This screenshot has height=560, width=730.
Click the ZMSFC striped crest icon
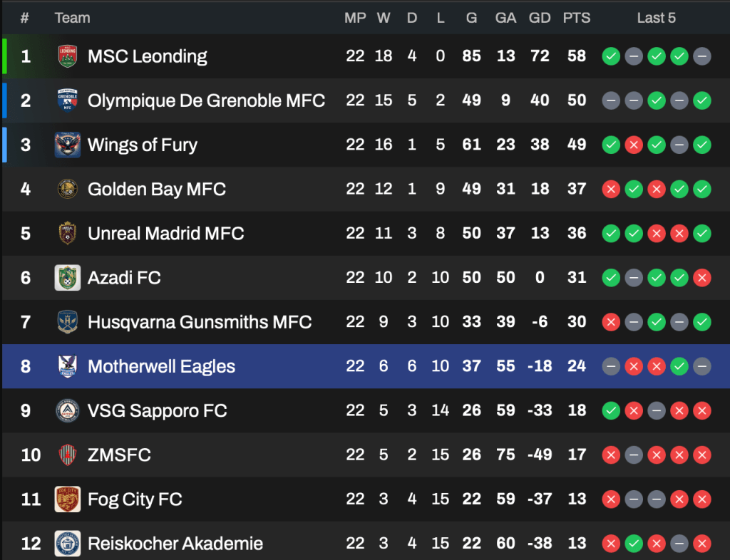[68, 455]
